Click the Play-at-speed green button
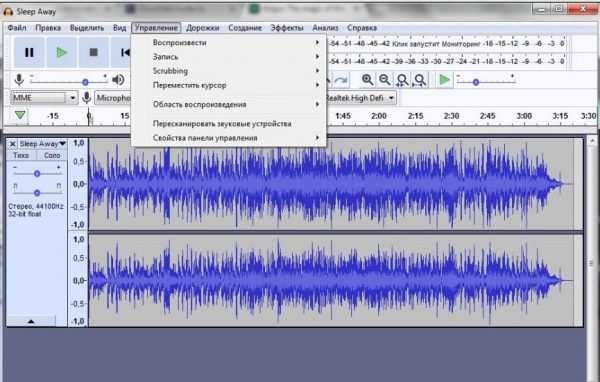Image resolution: width=600 pixels, height=382 pixels. point(444,80)
